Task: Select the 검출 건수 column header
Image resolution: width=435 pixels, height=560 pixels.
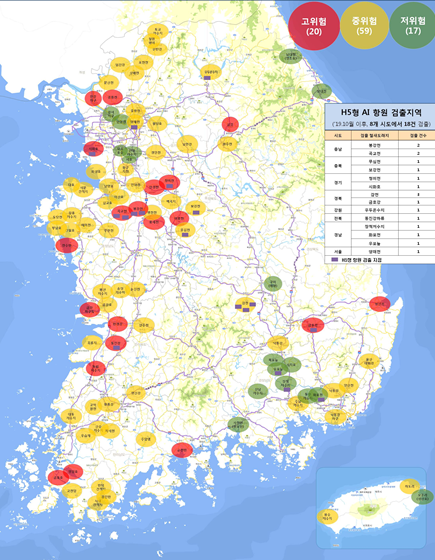Action: 418,135
